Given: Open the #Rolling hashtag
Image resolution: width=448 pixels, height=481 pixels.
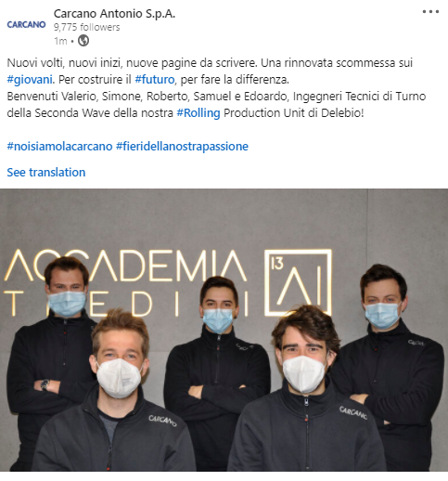Looking at the screenshot, I should [x=198, y=113].
